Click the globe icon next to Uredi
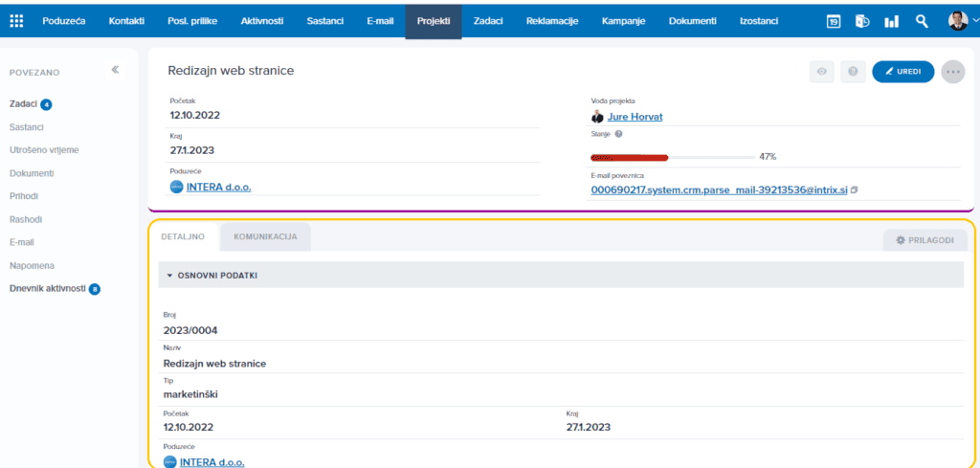This screenshot has width=980, height=468. [853, 72]
